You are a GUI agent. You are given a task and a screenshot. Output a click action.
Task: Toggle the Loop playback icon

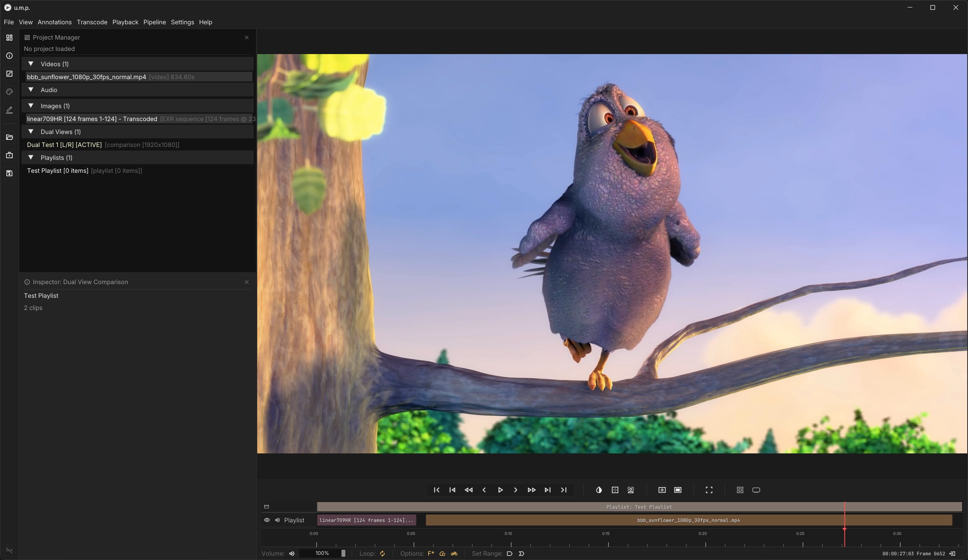pos(382,553)
